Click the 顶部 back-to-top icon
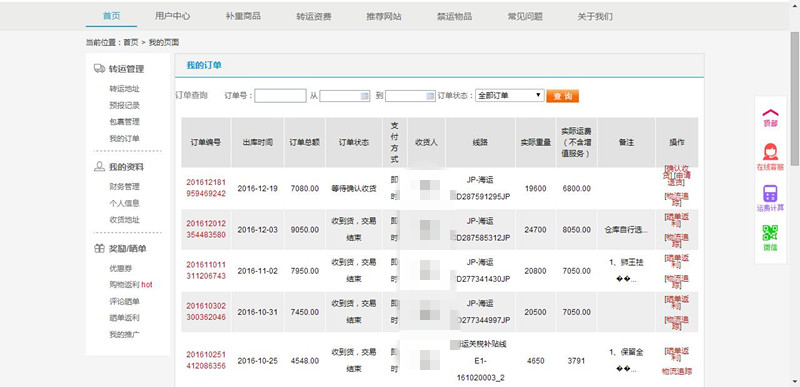The image size is (800, 387). [770, 113]
